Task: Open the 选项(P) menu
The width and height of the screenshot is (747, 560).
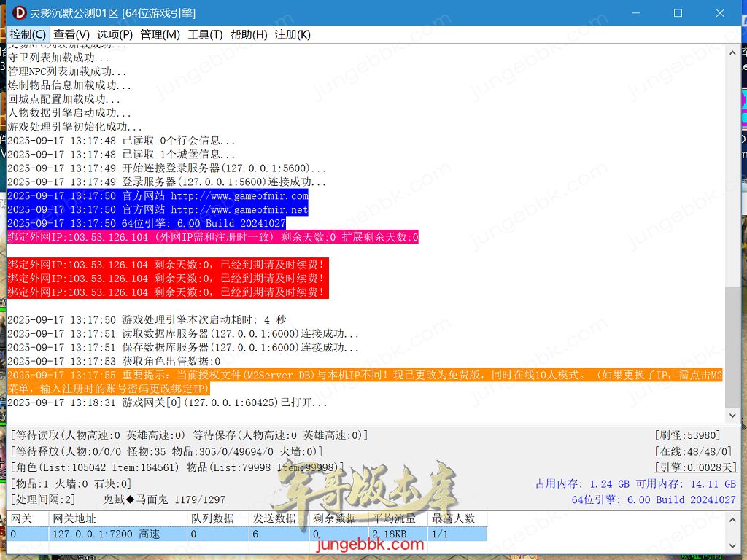Action: click(x=115, y=34)
